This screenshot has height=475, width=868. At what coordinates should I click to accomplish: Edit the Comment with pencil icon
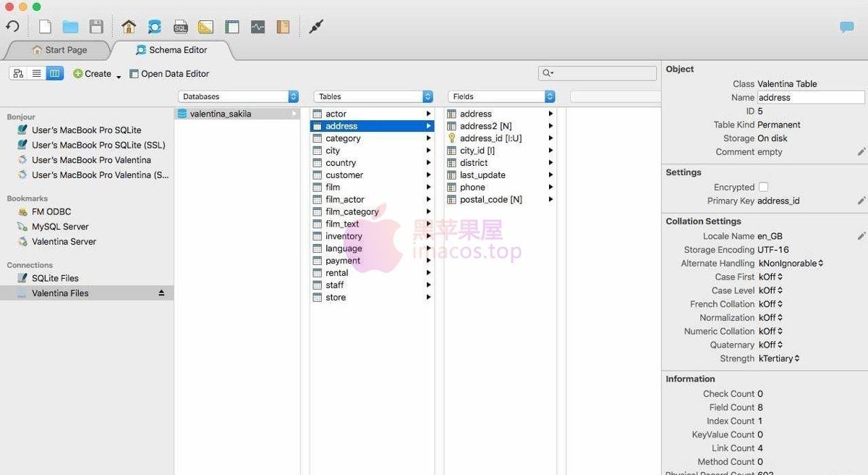coord(861,152)
